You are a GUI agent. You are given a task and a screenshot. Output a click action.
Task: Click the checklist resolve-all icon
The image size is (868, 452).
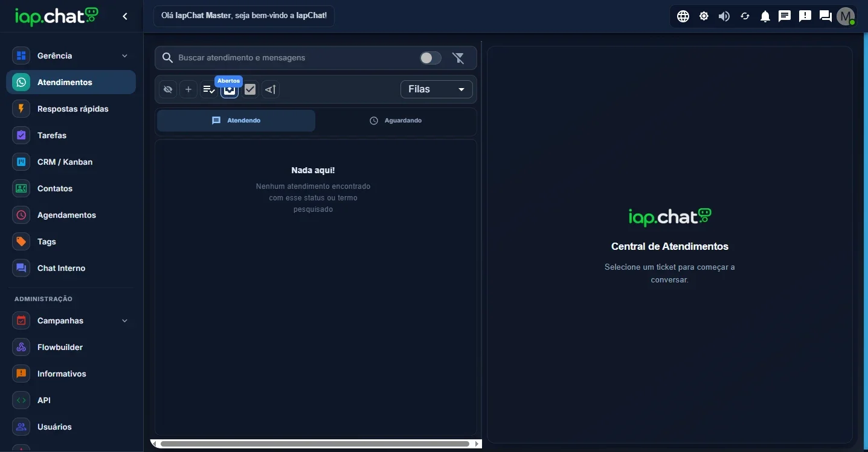[209, 89]
